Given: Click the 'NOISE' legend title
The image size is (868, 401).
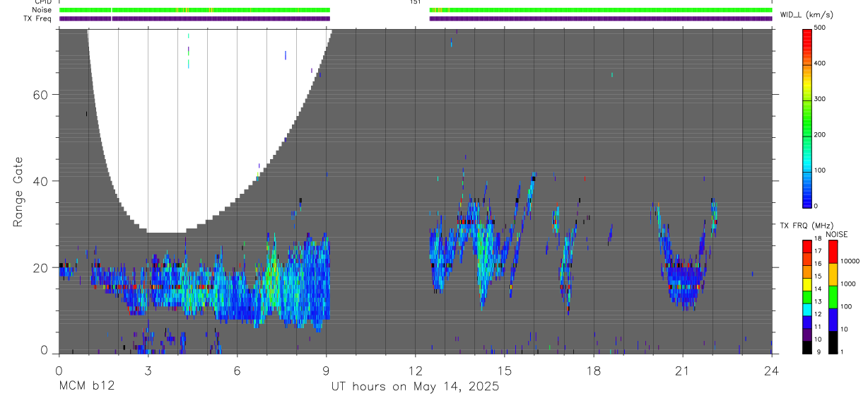Looking at the screenshot, I should pos(838,234).
